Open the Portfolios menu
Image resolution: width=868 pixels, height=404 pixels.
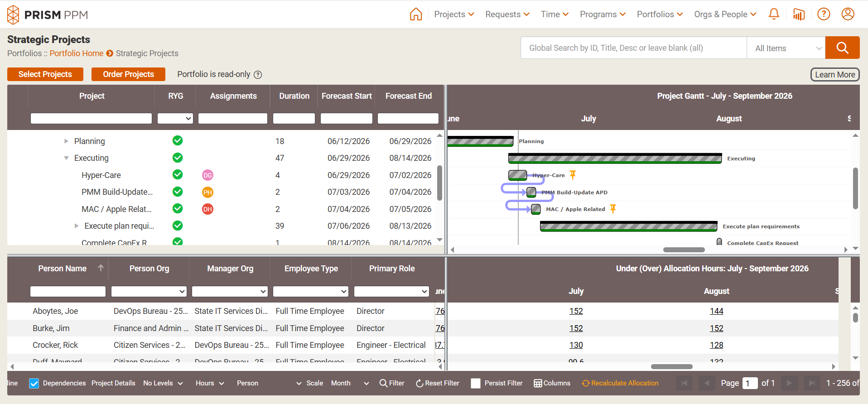[x=660, y=14]
